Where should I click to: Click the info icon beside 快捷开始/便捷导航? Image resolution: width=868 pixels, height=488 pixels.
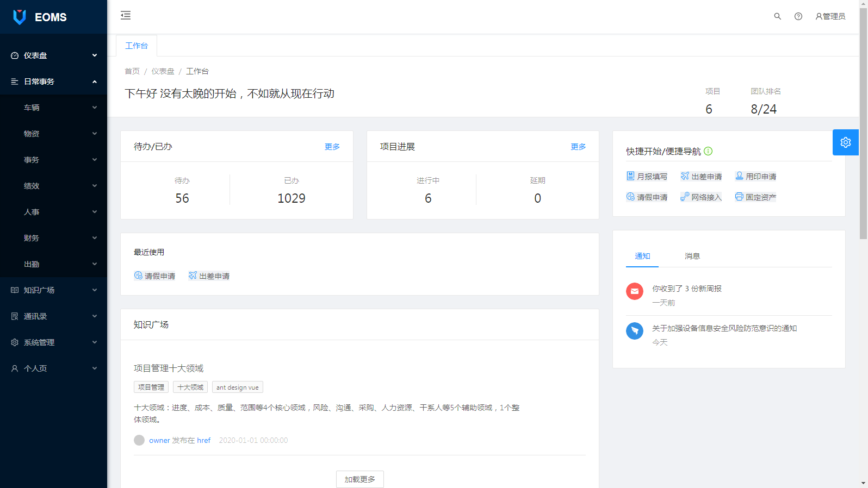tap(708, 151)
